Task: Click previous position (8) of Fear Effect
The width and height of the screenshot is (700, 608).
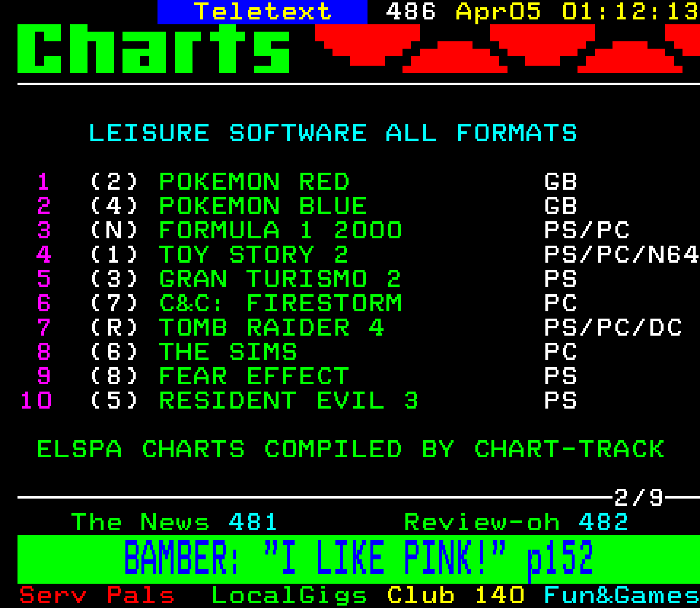Action: point(114,376)
